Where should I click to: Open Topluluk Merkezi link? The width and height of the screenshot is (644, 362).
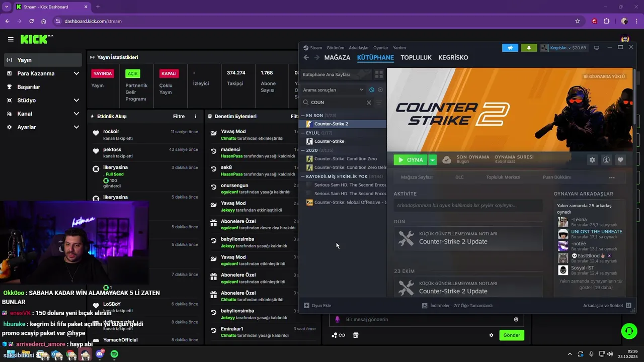pyautogui.click(x=503, y=177)
